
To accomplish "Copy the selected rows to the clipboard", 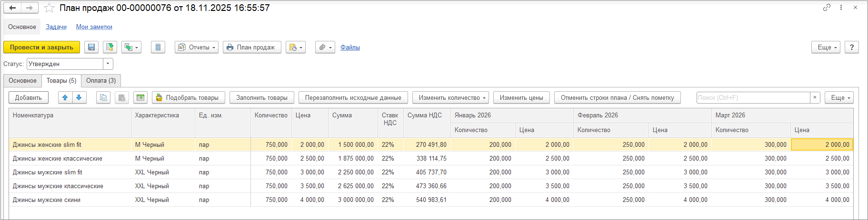I will coord(103,98).
